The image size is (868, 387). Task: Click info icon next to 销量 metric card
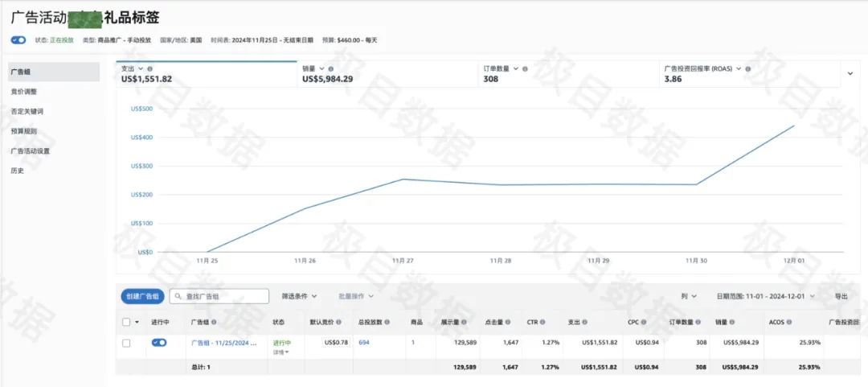330,68
